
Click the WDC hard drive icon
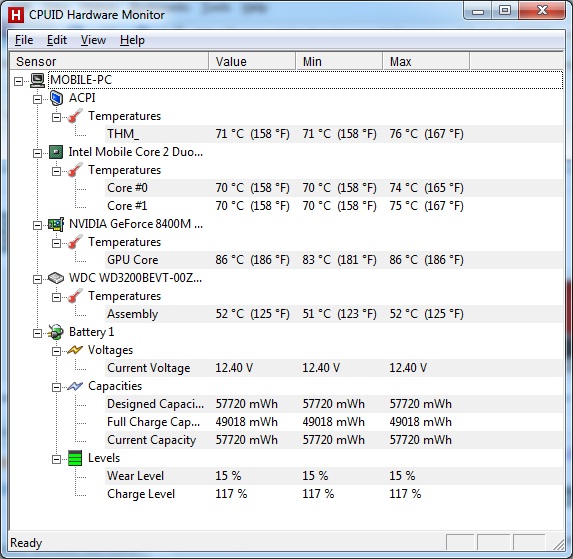click(56, 278)
